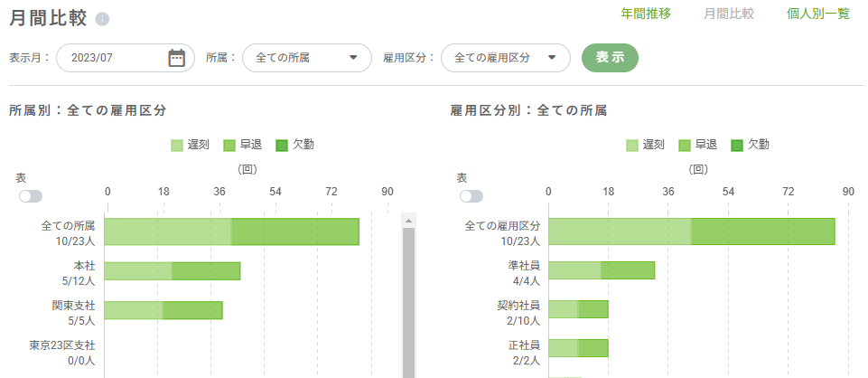Toggle 早退 legend in left chart
The height and width of the screenshot is (378, 868).
[x=242, y=145]
